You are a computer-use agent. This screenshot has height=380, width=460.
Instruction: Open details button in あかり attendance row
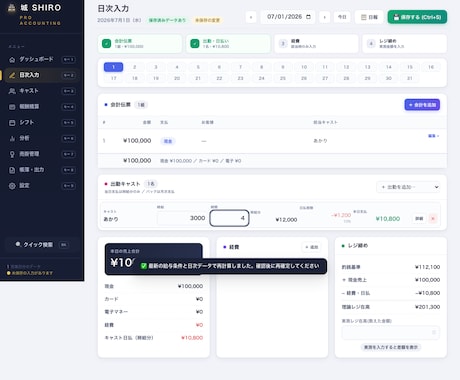[419, 219]
